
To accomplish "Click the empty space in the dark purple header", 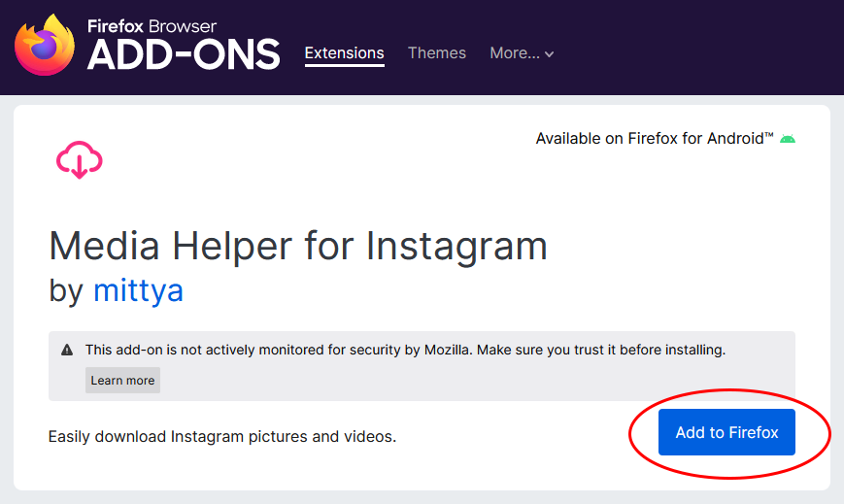I will click(699, 49).
